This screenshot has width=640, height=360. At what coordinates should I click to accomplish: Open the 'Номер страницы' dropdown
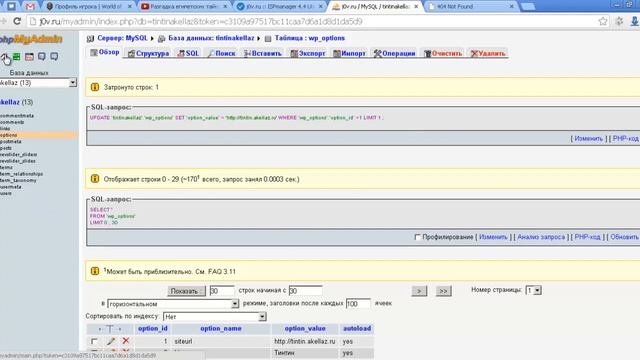[533, 290]
